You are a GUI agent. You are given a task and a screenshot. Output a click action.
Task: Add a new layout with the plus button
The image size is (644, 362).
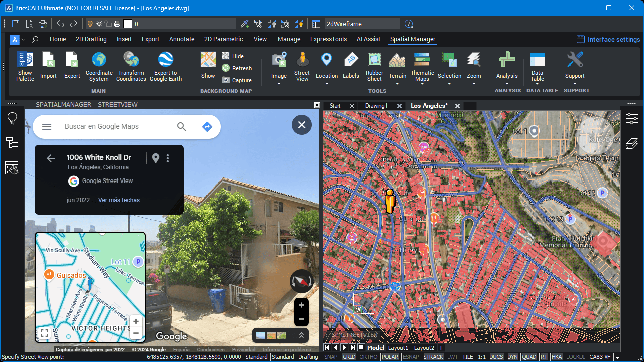[441, 348]
